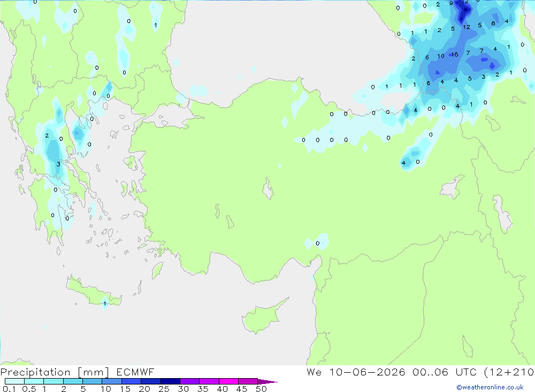The width and height of the screenshot is (535, 392).
Task: Click the isolated '0' value in southern Turkey
Action: tap(318, 243)
